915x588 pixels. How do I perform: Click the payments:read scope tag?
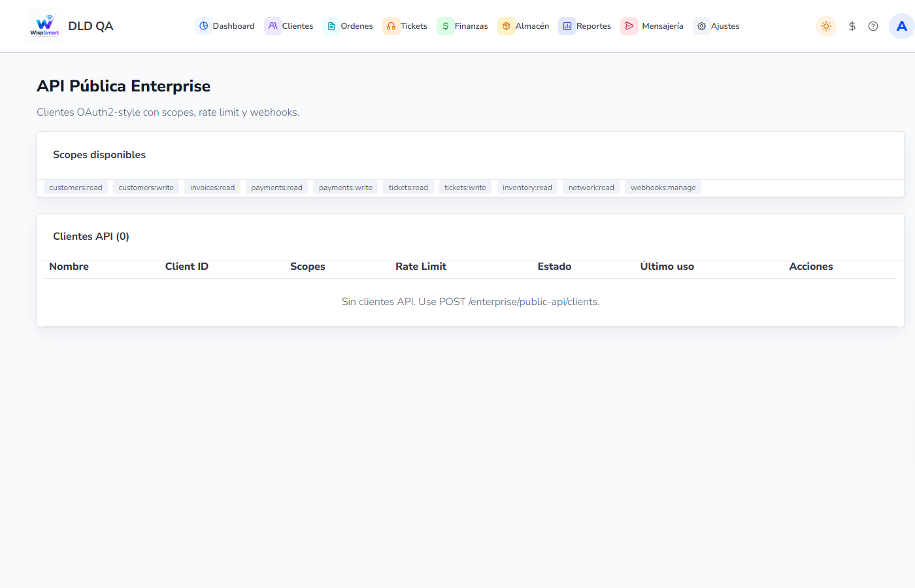pyautogui.click(x=277, y=188)
